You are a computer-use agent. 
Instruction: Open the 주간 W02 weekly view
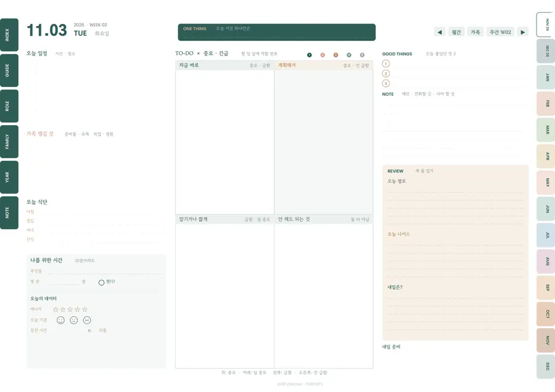point(500,32)
